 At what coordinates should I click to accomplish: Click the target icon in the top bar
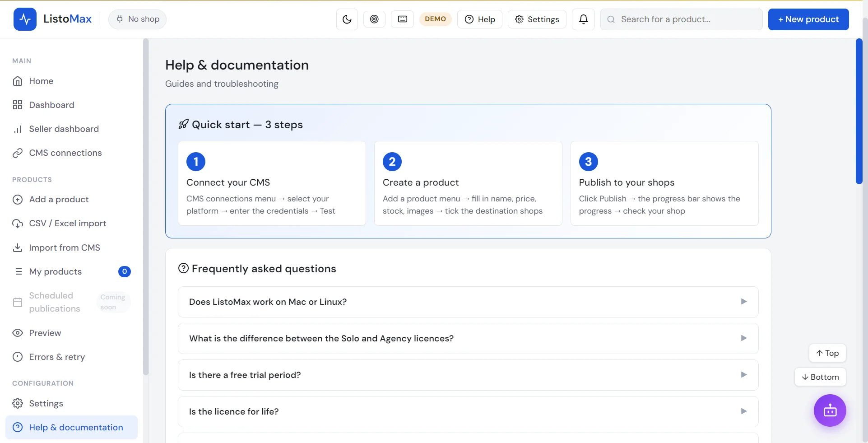tap(374, 19)
